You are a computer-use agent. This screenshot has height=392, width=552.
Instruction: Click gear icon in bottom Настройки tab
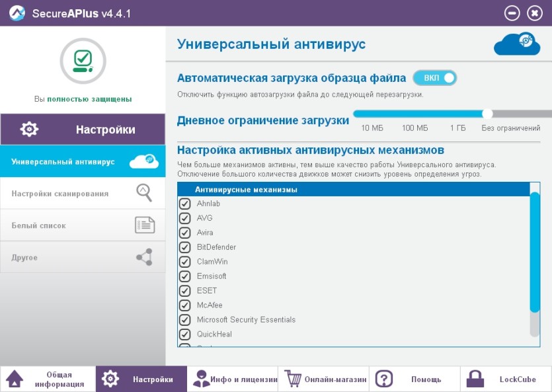pyautogui.click(x=110, y=379)
